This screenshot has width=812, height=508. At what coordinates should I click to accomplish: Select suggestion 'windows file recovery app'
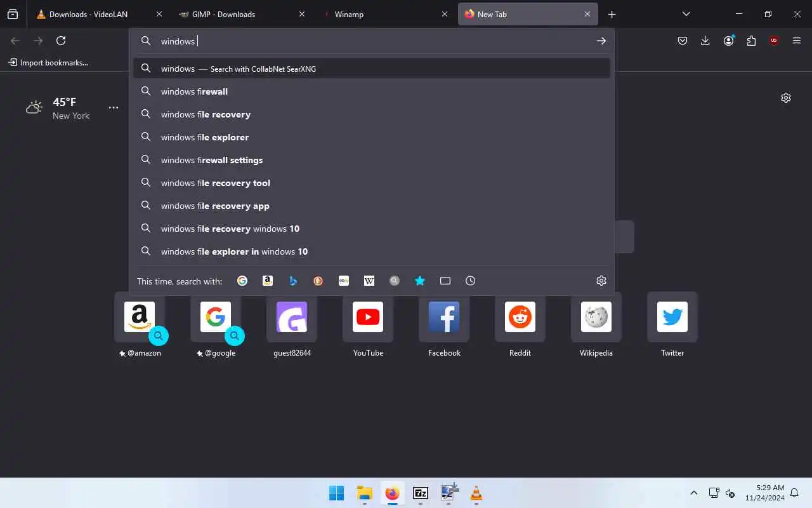tap(372, 206)
